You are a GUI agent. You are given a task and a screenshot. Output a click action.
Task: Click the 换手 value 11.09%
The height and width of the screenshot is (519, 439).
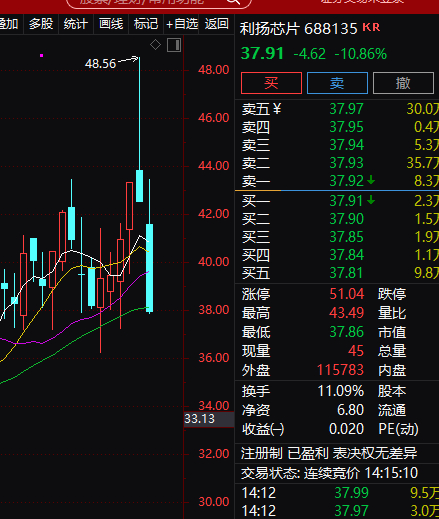[x=340, y=391]
